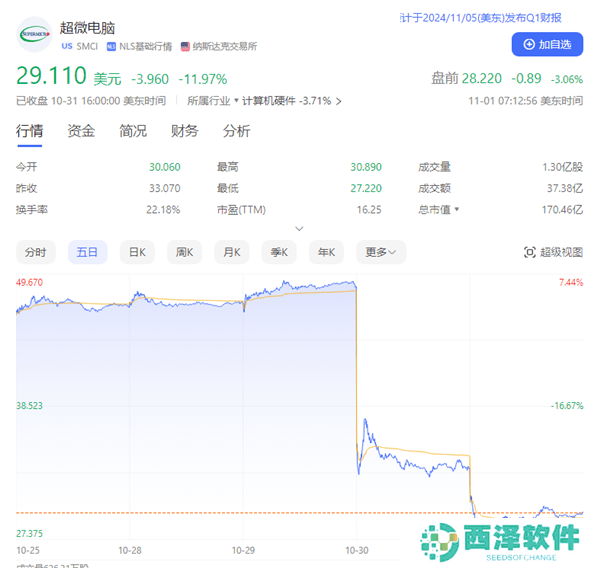Select the 年K chart period

pyautogui.click(x=326, y=252)
